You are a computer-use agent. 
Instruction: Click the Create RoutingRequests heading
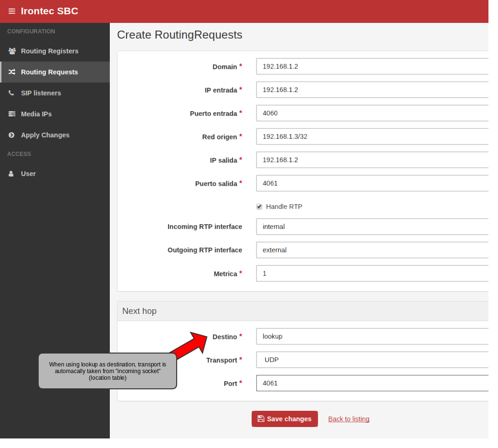[180, 35]
